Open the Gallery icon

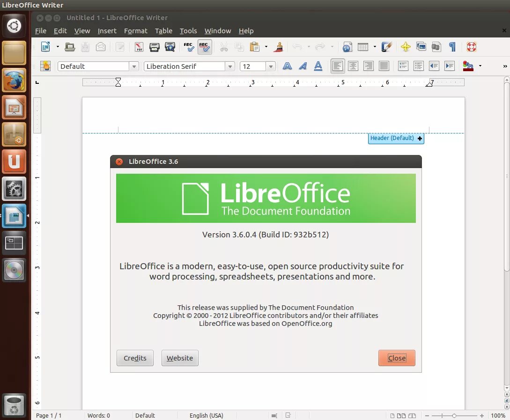421,47
